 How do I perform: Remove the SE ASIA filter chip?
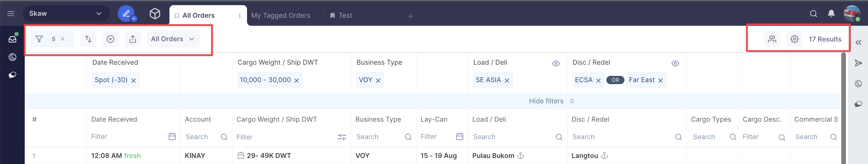(x=506, y=80)
